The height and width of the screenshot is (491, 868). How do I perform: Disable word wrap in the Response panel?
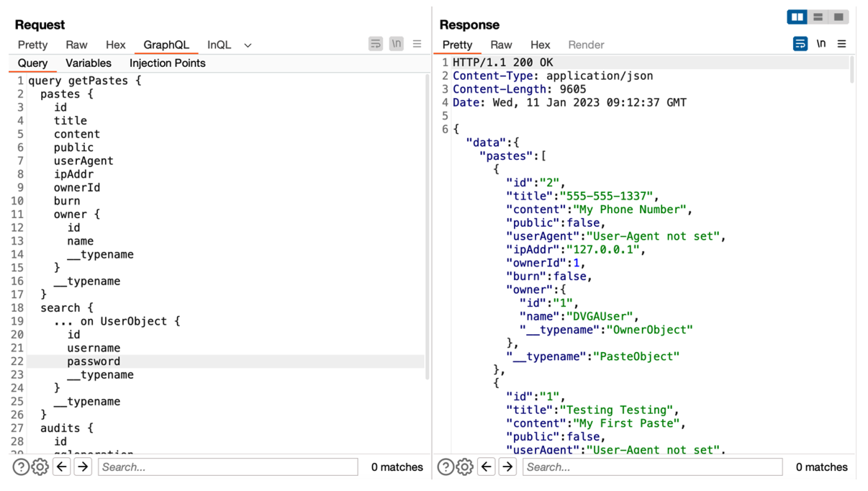[x=800, y=45]
